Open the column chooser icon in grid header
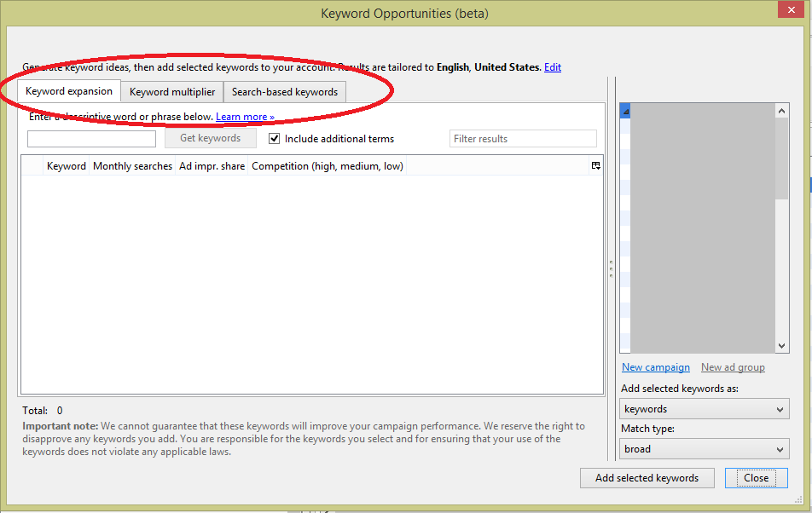812x513 pixels. click(595, 166)
